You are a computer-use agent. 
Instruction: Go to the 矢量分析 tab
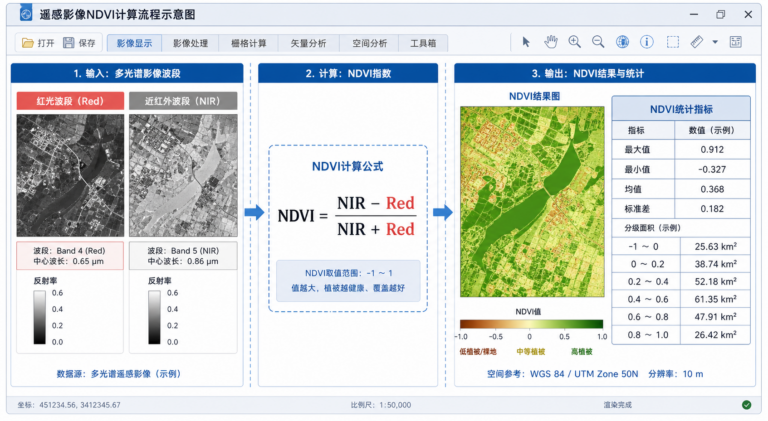[309, 43]
